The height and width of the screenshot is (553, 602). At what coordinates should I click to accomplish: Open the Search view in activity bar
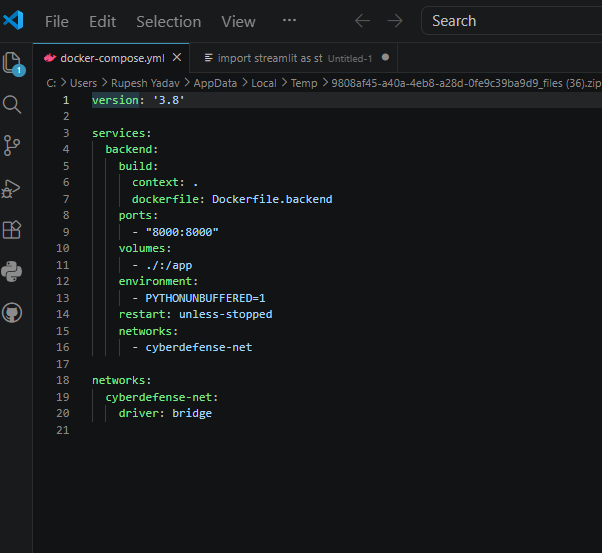click(12, 104)
